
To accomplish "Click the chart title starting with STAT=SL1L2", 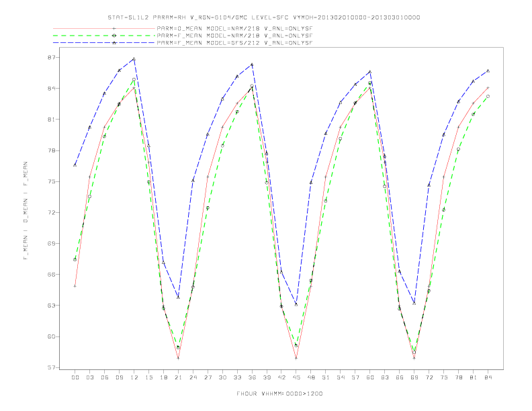I will click(x=263, y=17).
